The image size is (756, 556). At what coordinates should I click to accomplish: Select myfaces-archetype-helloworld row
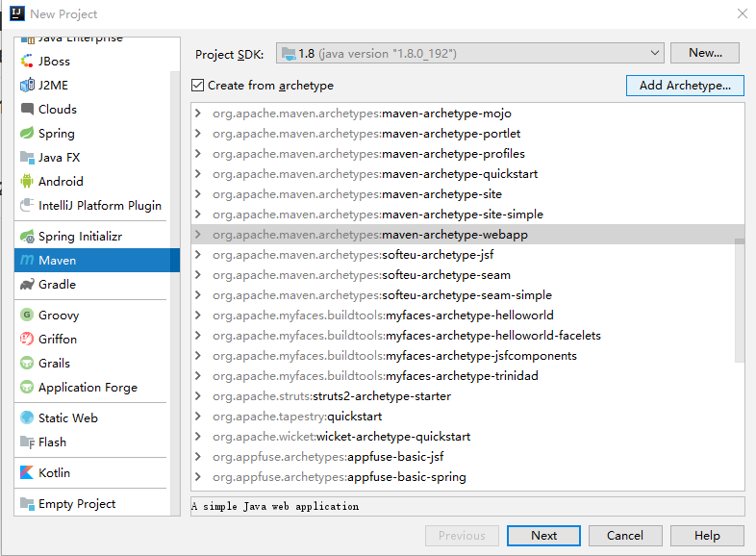467,316
